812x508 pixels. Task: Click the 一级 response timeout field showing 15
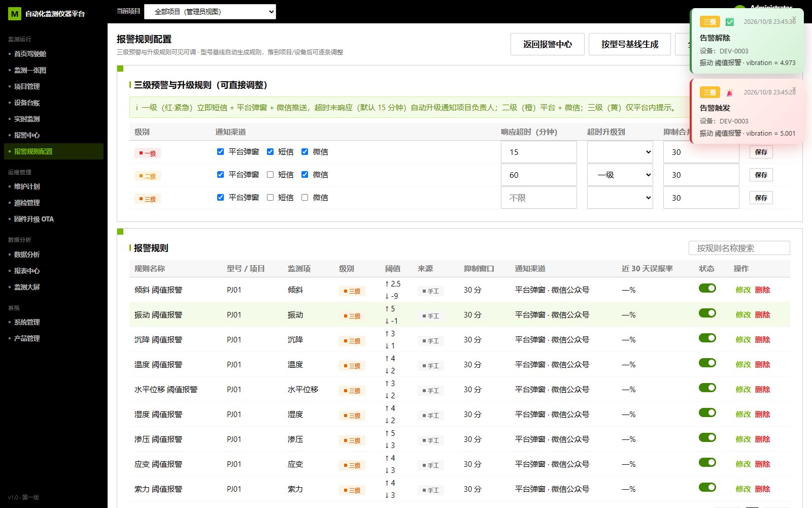tap(539, 152)
